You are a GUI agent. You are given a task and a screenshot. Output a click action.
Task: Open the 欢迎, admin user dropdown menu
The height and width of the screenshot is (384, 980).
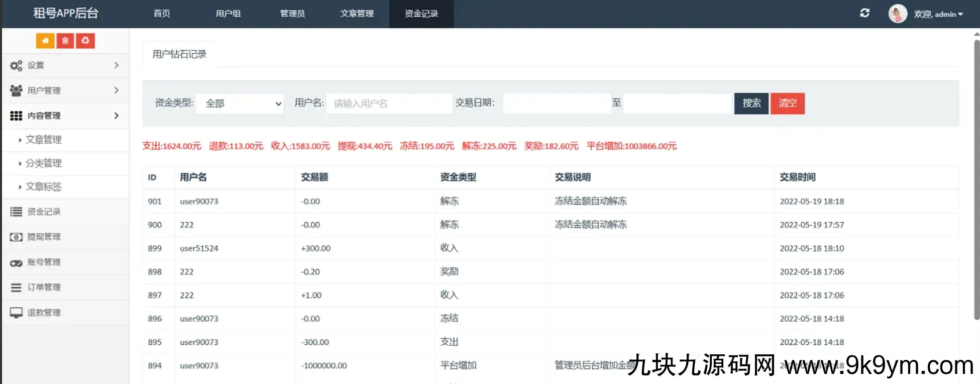click(x=938, y=14)
